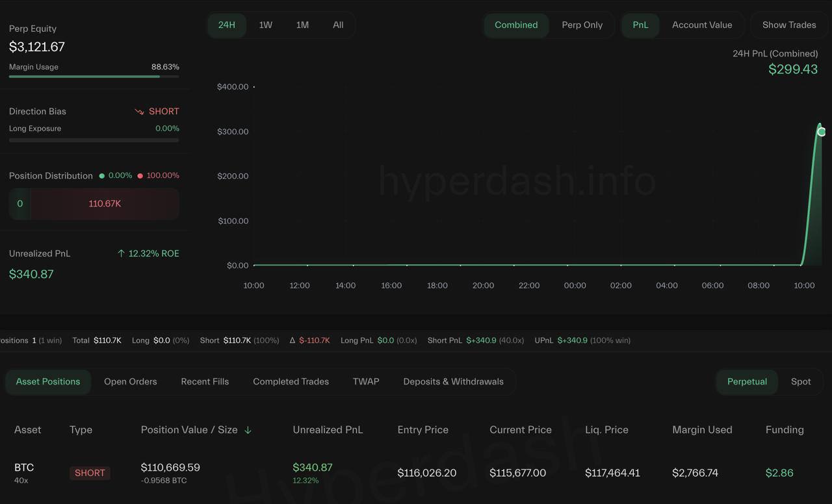The height and width of the screenshot is (504, 832).
Task: Click the SHORT direction bias trend icon
Action: [139, 112]
